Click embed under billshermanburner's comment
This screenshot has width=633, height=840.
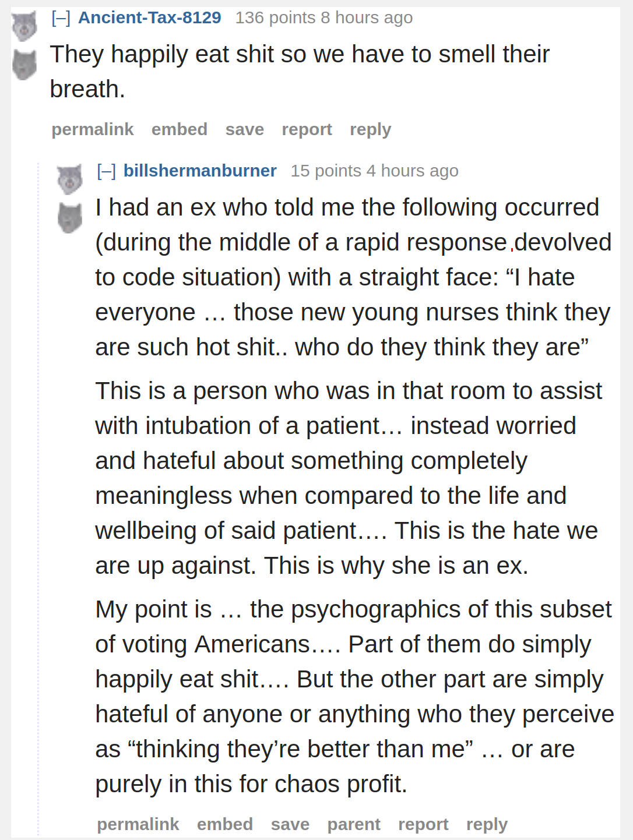pyautogui.click(x=225, y=824)
